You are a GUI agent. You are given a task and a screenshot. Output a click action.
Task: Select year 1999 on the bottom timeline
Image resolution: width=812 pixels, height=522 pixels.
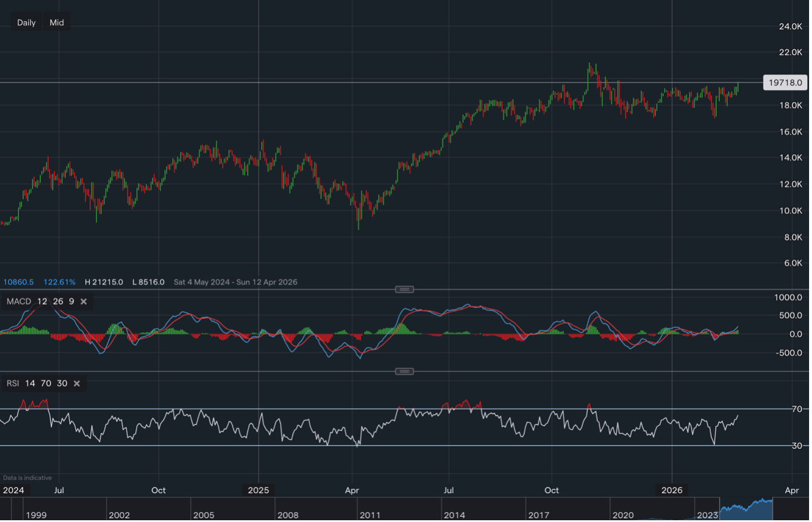37,515
